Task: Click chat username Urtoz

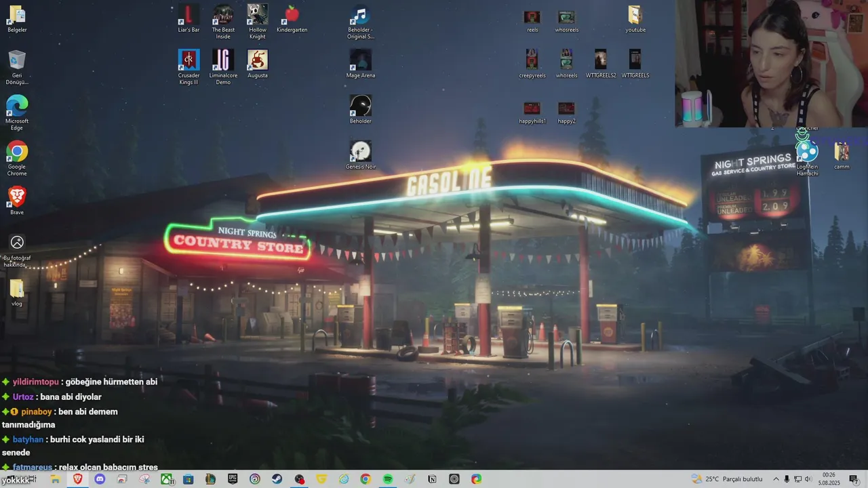Action: click(23, 397)
